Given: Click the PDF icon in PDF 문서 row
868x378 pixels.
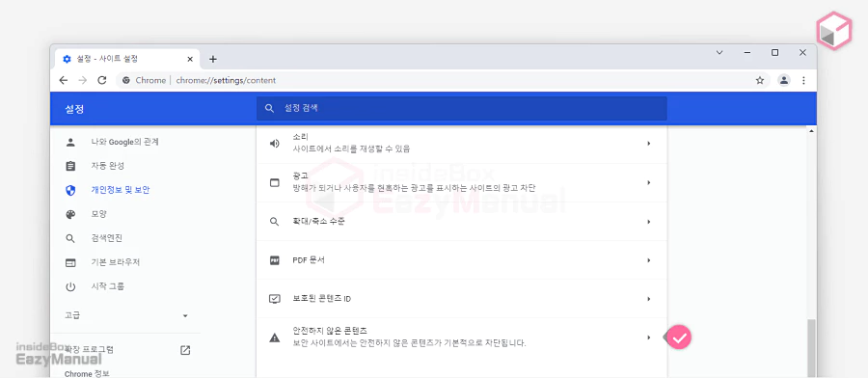Looking at the screenshot, I should (275, 260).
